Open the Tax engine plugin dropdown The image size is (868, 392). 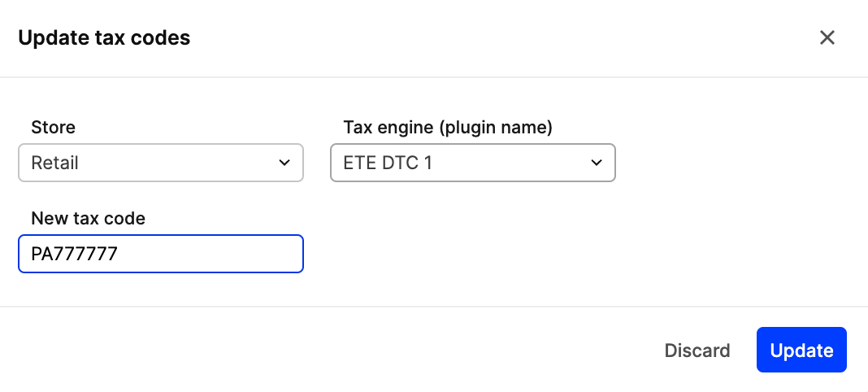[x=472, y=163]
